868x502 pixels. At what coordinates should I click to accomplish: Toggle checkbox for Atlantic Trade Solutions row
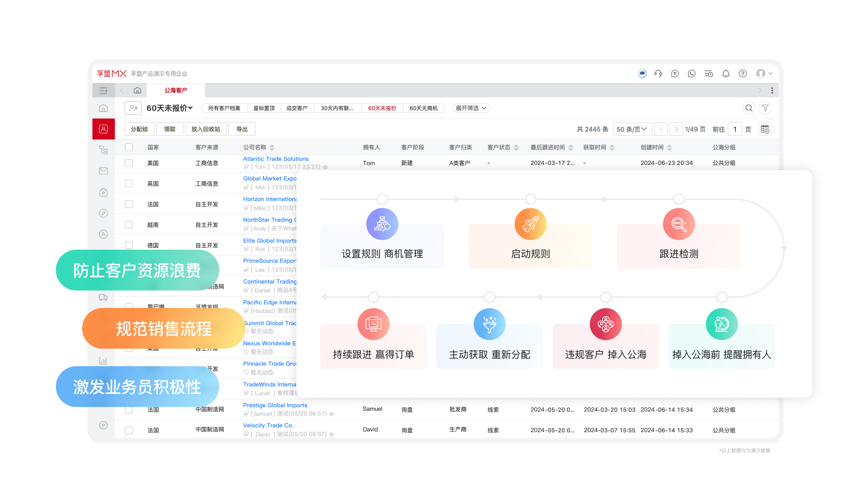130,163
